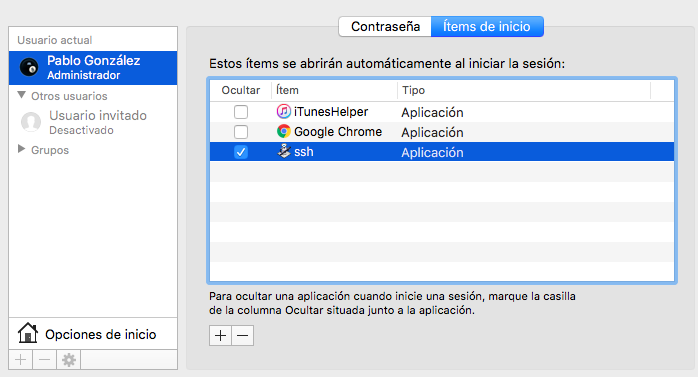The height and width of the screenshot is (377, 698).
Task: Sort list by the Tipo column header
Action: 524,90
